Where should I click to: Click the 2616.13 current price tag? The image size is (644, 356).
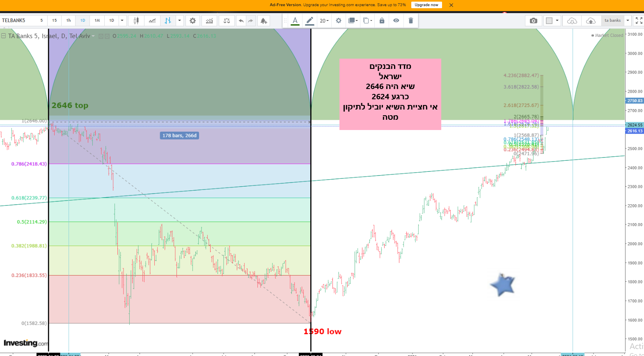[635, 131]
